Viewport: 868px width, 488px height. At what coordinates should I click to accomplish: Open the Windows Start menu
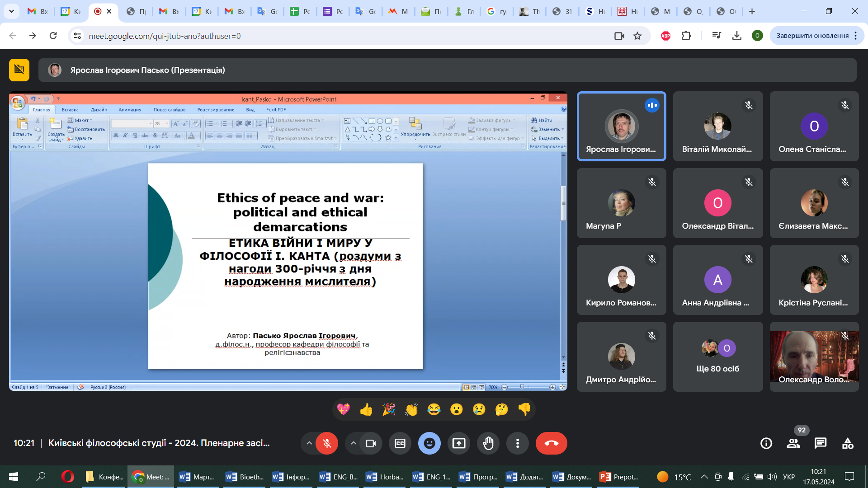(x=14, y=477)
